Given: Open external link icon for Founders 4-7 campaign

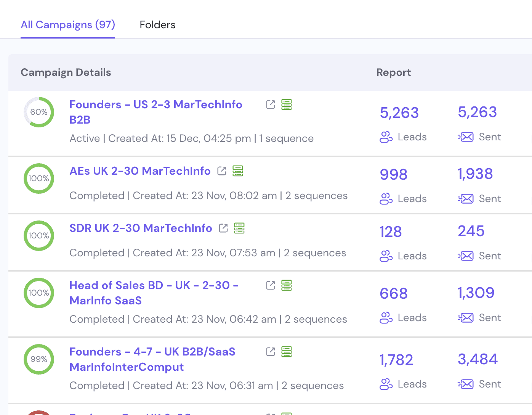Looking at the screenshot, I should pyautogui.click(x=270, y=352).
